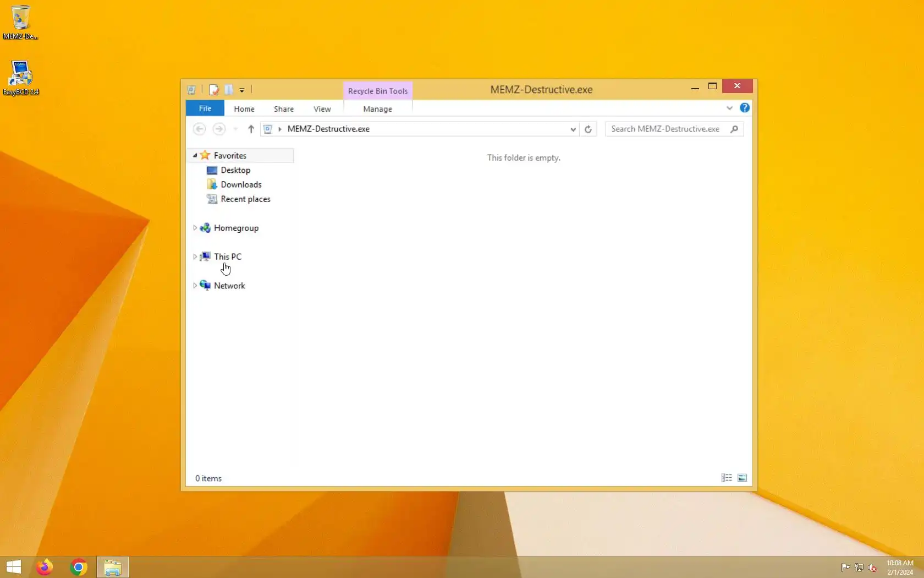Maximize the MEMZ-Destructive.exe window
The height and width of the screenshot is (578, 924).
pos(712,86)
